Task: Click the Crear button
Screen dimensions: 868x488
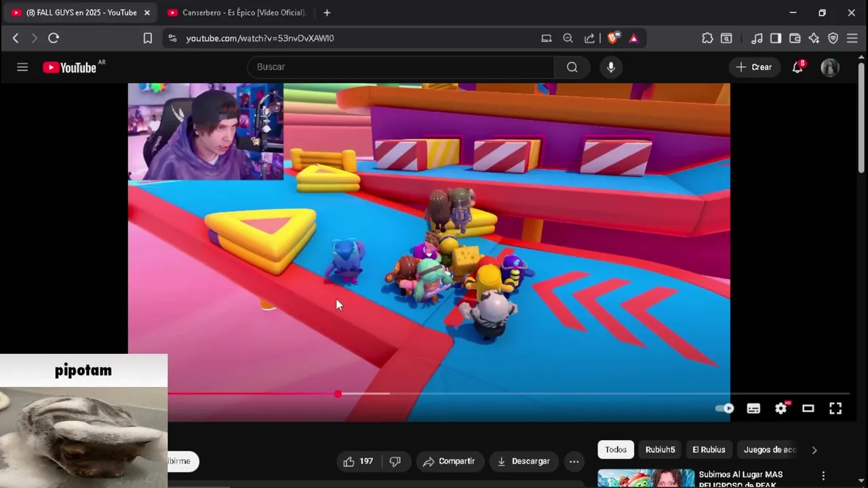Action: pos(754,67)
